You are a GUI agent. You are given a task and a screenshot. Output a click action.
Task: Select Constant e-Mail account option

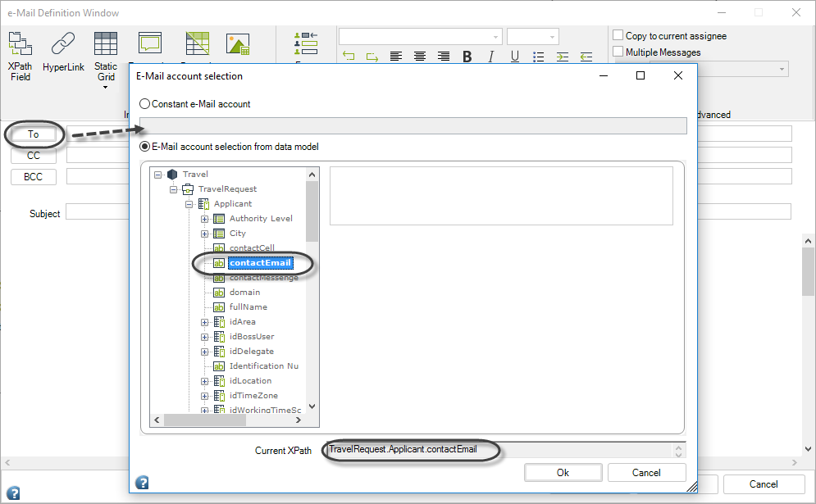[x=144, y=104]
